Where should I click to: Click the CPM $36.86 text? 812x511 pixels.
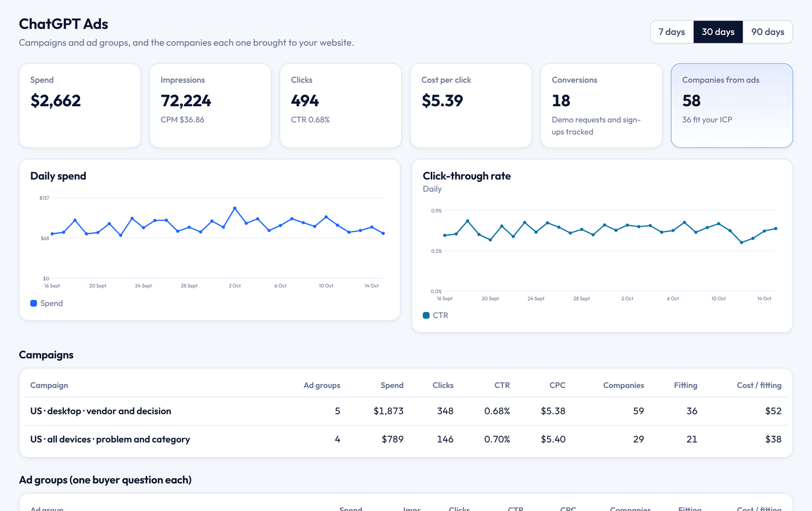pyautogui.click(x=183, y=120)
